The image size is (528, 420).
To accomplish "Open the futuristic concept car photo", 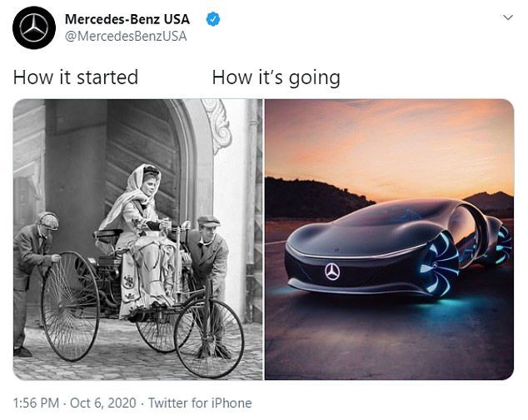I will pyautogui.click(x=389, y=239).
